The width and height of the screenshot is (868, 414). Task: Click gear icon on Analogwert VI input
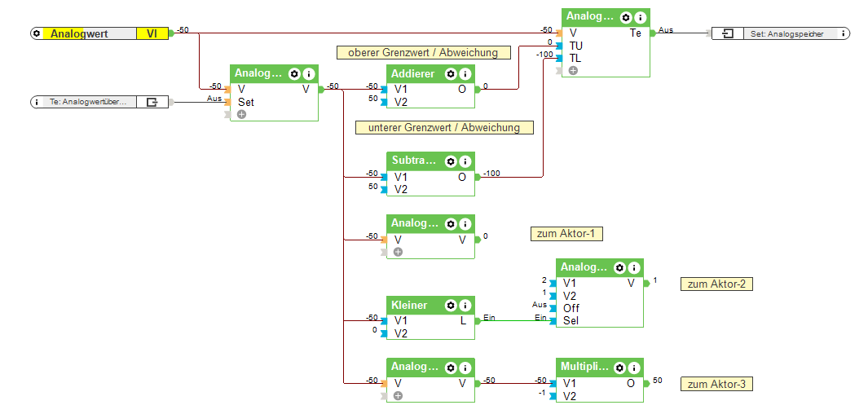pyautogui.click(x=37, y=33)
